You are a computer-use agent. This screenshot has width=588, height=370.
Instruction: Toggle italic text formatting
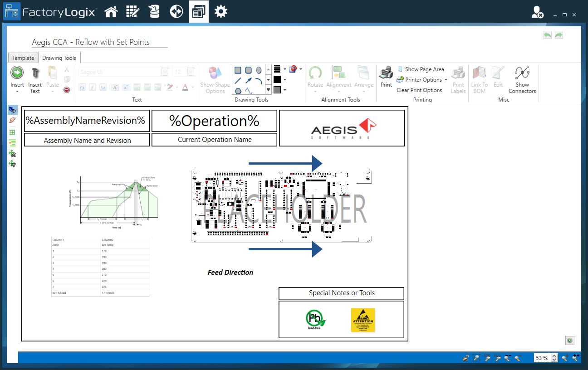[92, 87]
